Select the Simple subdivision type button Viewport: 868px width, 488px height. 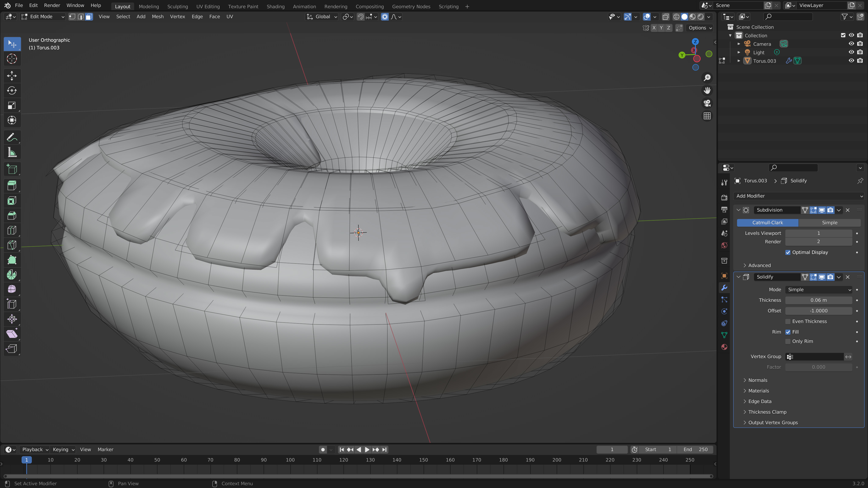coord(829,223)
